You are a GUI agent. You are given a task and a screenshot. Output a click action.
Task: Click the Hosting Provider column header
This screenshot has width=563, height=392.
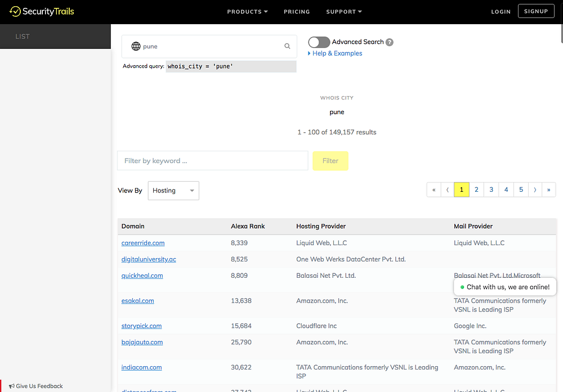coord(321,226)
